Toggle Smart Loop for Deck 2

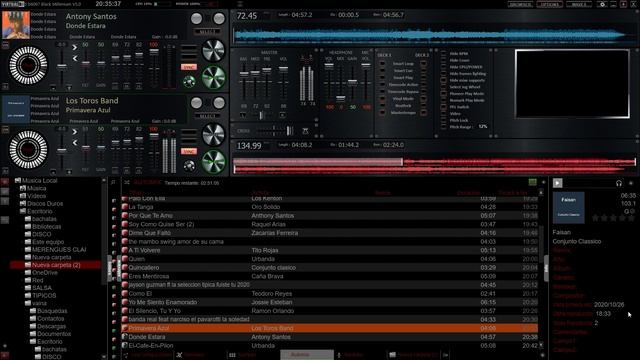(423, 64)
